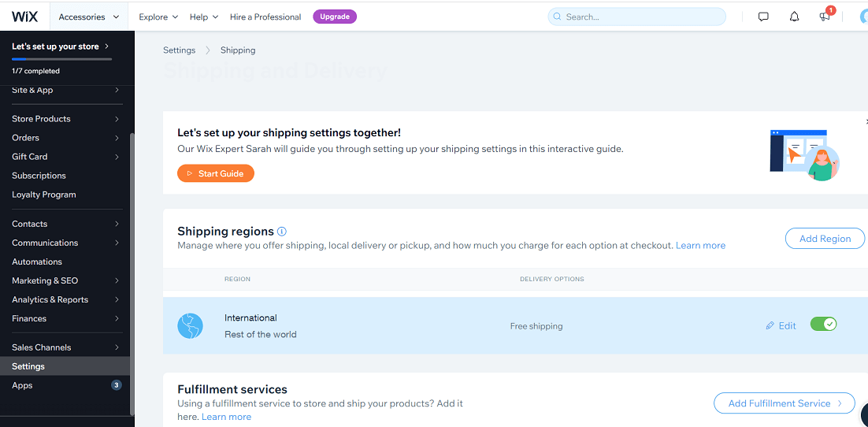
Task: Open the chat messages icon
Action: pyautogui.click(x=763, y=17)
